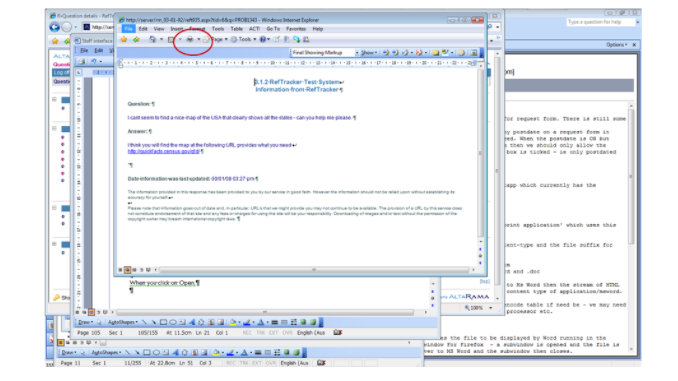The height and width of the screenshot is (381, 678).
Task: Click Accept Change icon in Reviewing toolbar
Action: 405,52
